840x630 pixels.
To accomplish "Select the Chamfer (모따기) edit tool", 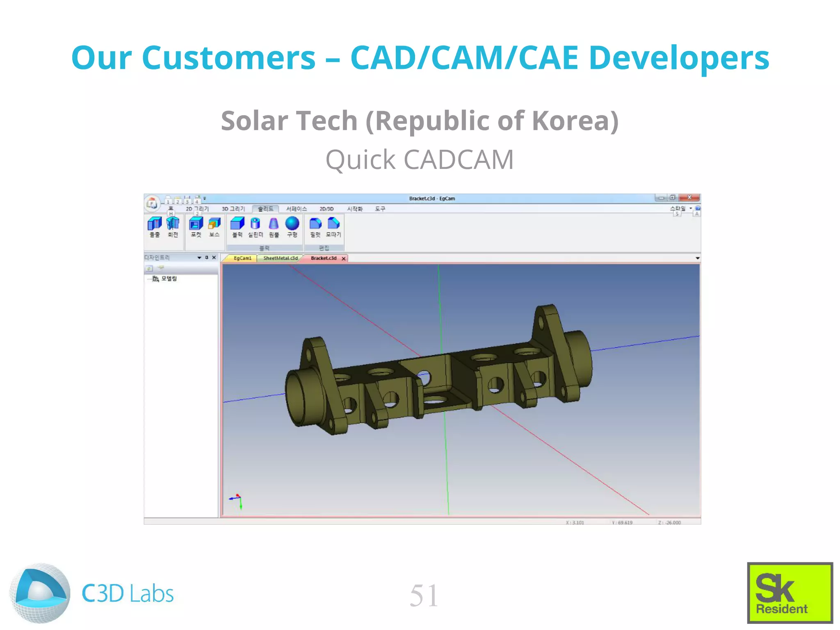I will click(333, 227).
